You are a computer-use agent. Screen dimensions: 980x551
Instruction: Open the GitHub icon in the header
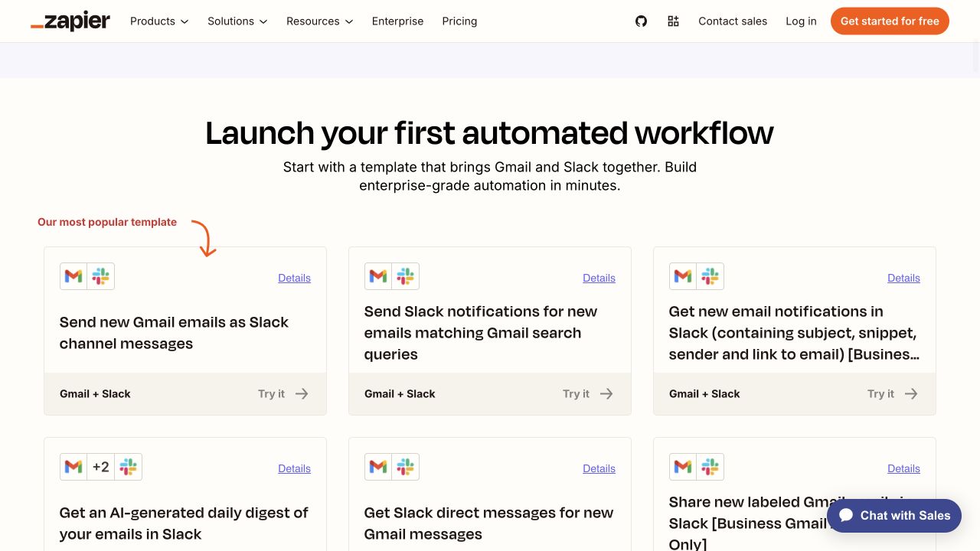coord(642,21)
